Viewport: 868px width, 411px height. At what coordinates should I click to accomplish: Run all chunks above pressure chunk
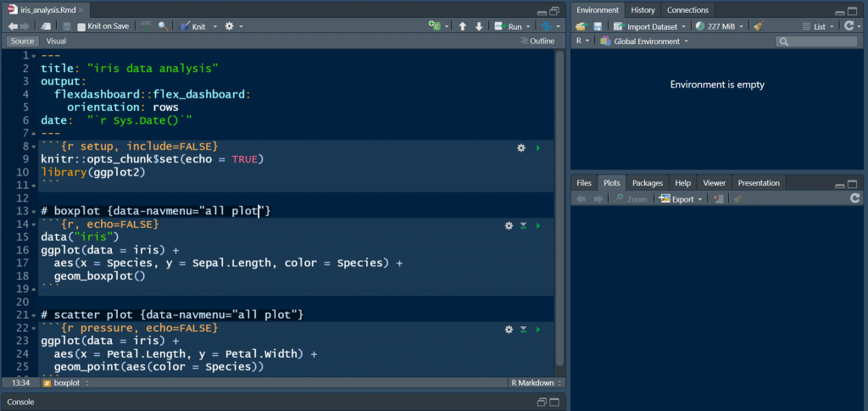tap(523, 329)
